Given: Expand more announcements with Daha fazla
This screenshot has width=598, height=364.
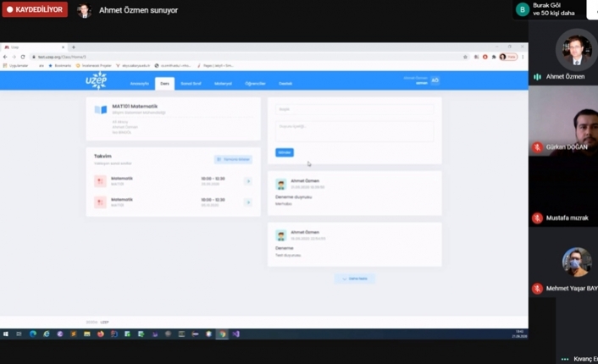Looking at the screenshot, I should [x=355, y=279].
